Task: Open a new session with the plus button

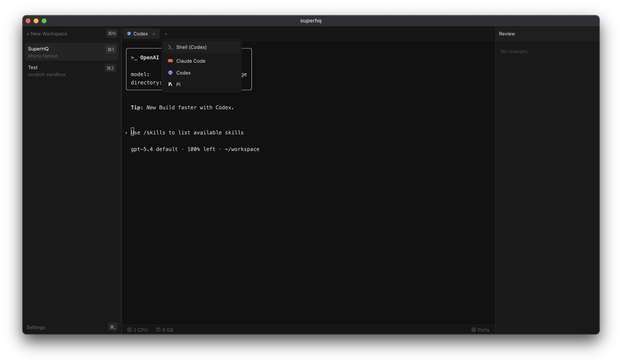Action: coord(166,34)
